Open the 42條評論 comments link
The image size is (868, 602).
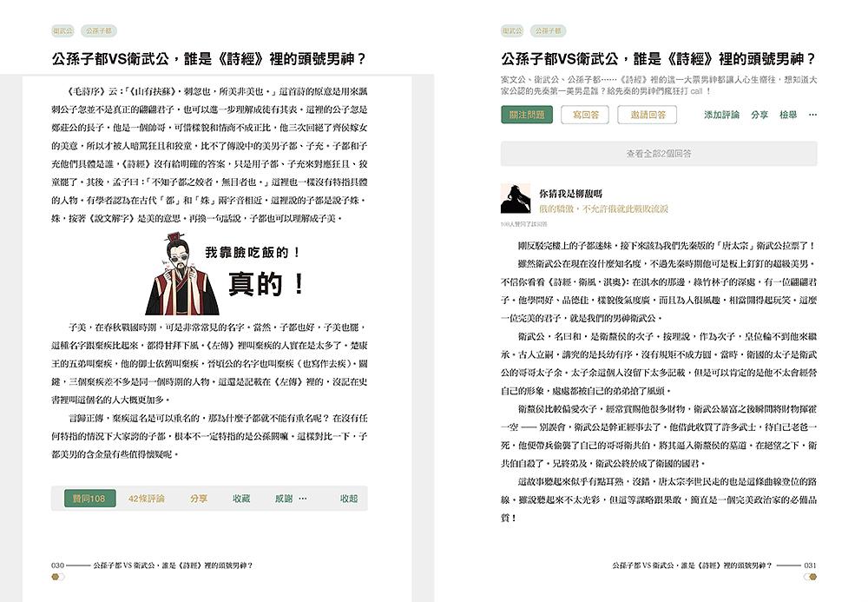pos(146,499)
